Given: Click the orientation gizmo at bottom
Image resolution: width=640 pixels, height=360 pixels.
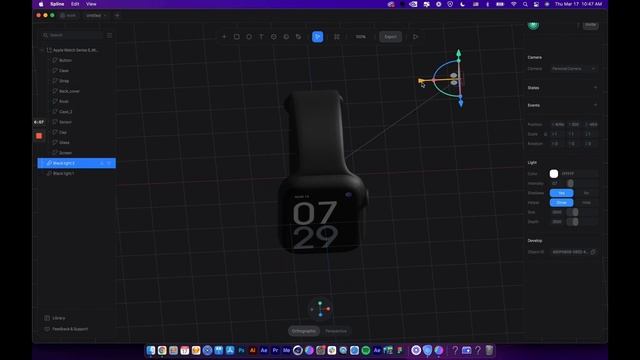Looking at the screenshot, I should tap(320, 309).
